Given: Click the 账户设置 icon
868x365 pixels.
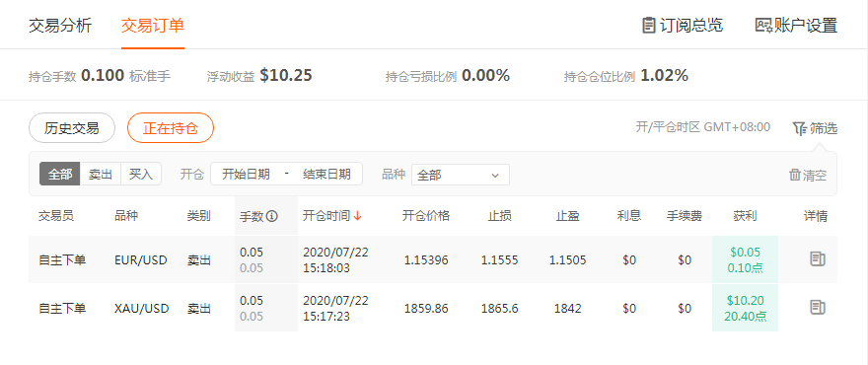Looking at the screenshot, I should coord(763,26).
